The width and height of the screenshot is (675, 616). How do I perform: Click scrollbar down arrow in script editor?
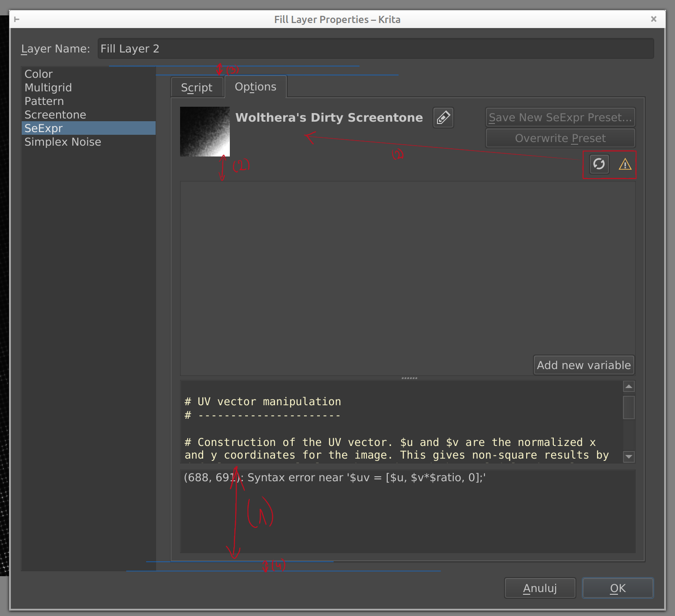tap(628, 456)
